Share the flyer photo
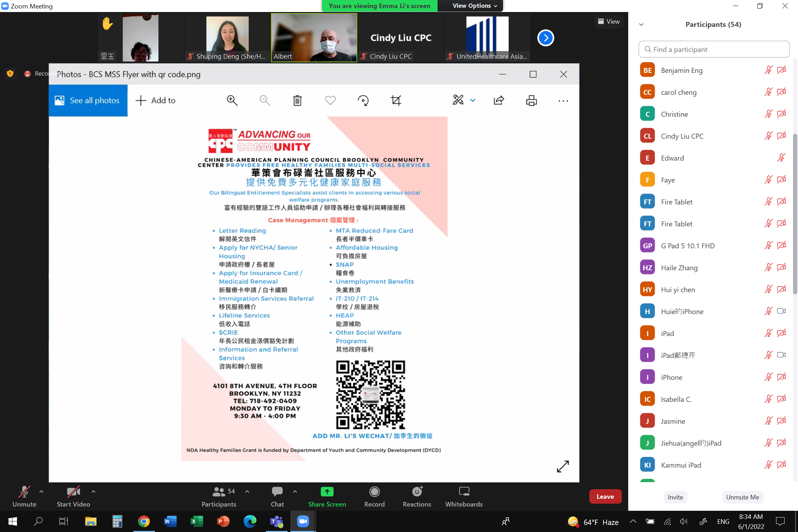Viewport: 798px width, 532px height. point(499,100)
